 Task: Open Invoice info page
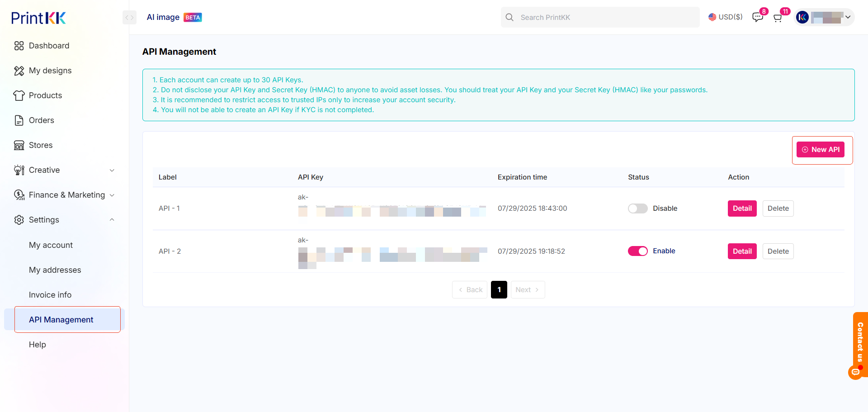coord(50,295)
